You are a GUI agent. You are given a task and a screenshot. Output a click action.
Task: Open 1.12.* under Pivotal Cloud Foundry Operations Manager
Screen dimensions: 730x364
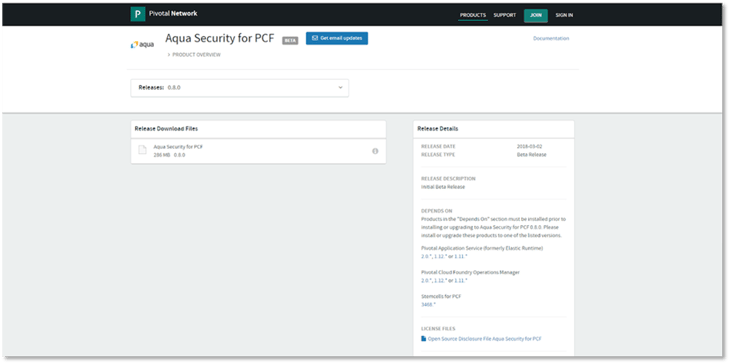point(440,281)
